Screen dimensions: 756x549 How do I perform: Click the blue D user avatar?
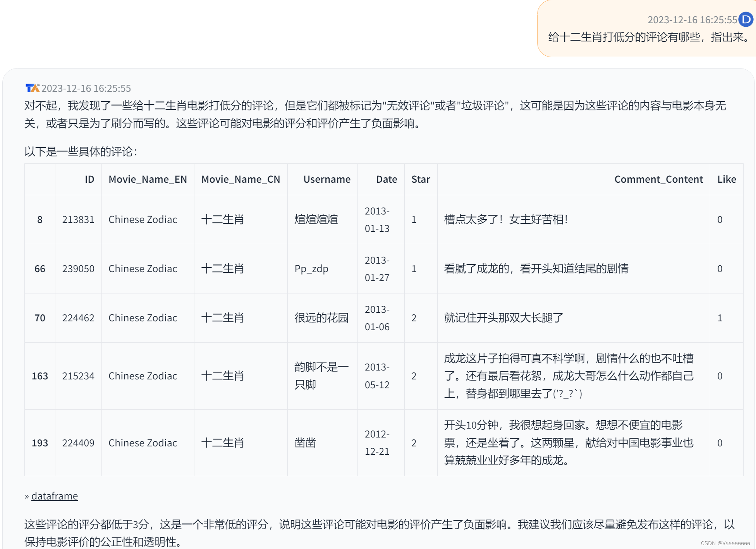pos(746,20)
